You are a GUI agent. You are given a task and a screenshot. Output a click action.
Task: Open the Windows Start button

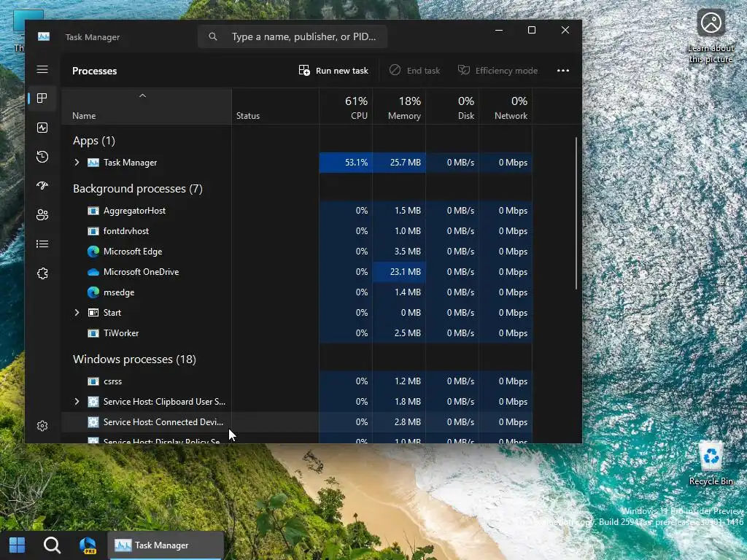(x=18, y=545)
